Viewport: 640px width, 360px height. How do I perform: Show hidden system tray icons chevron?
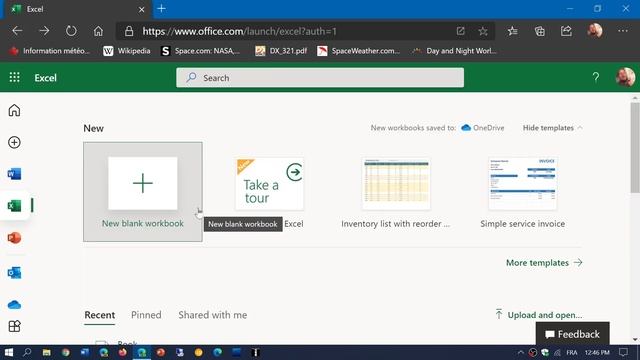point(520,352)
